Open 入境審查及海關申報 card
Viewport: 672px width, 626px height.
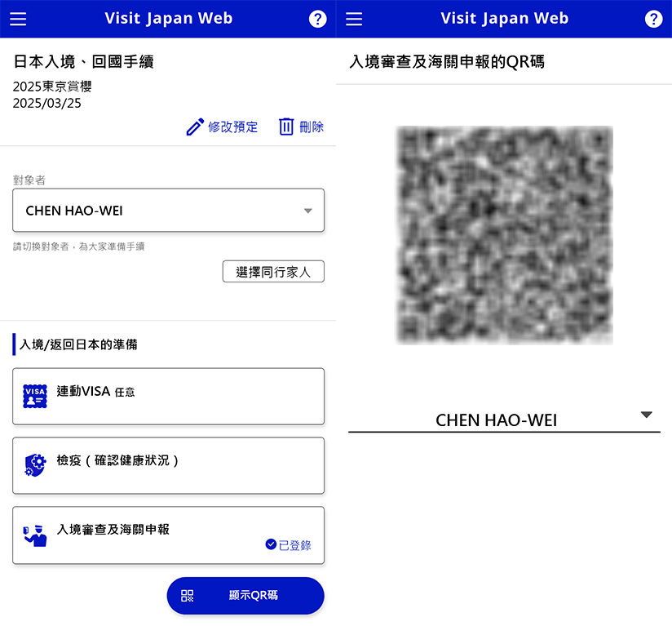[x=169, y=535]
